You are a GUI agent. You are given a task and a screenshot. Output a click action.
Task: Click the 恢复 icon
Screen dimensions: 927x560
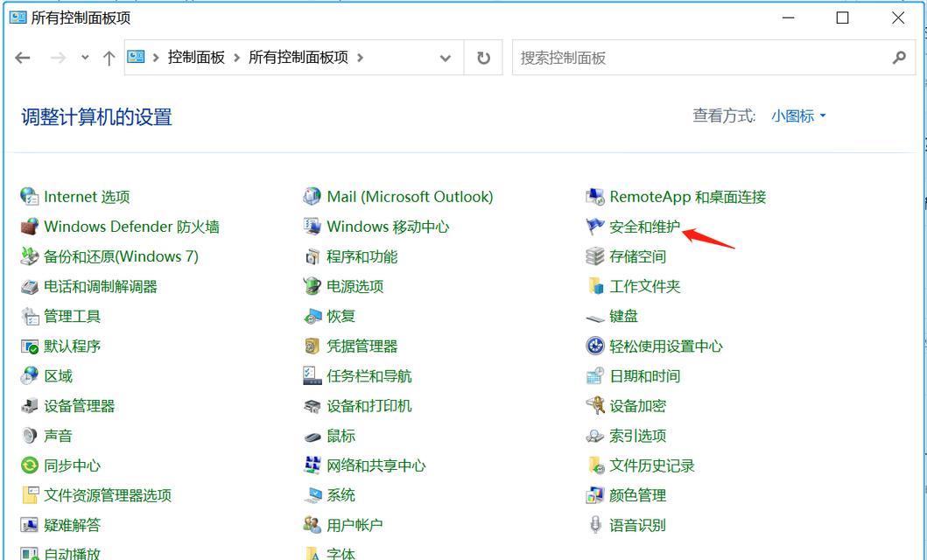click(313, 316)
